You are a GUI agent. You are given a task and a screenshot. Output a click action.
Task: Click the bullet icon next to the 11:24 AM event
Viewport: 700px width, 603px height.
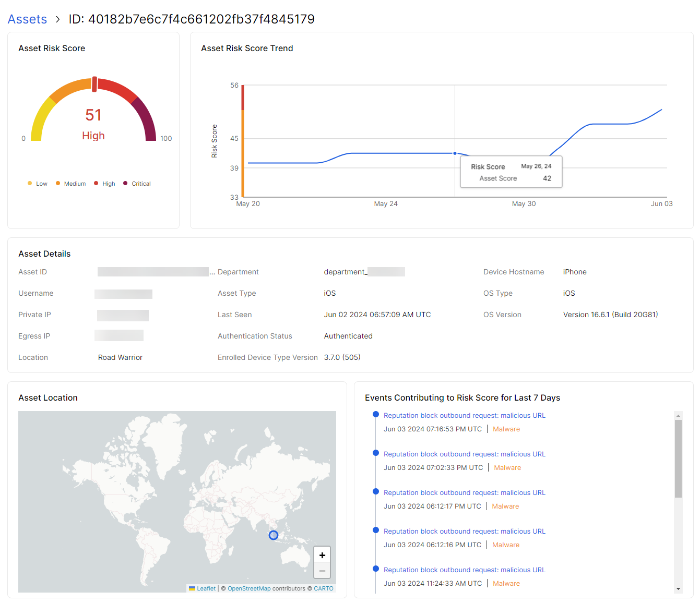[376, 568]
